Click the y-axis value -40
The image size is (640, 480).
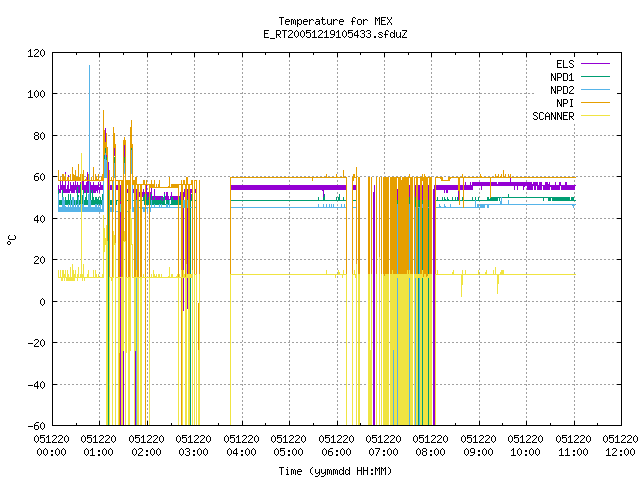36,384
